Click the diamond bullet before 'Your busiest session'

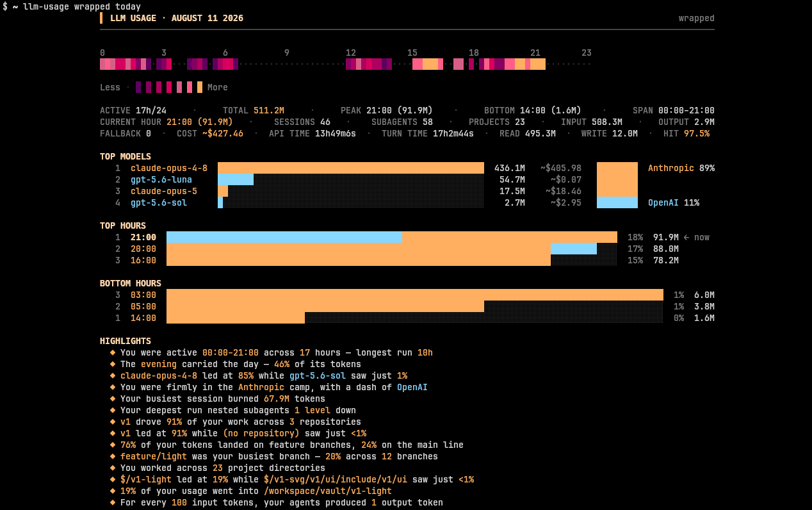[113, 399]
